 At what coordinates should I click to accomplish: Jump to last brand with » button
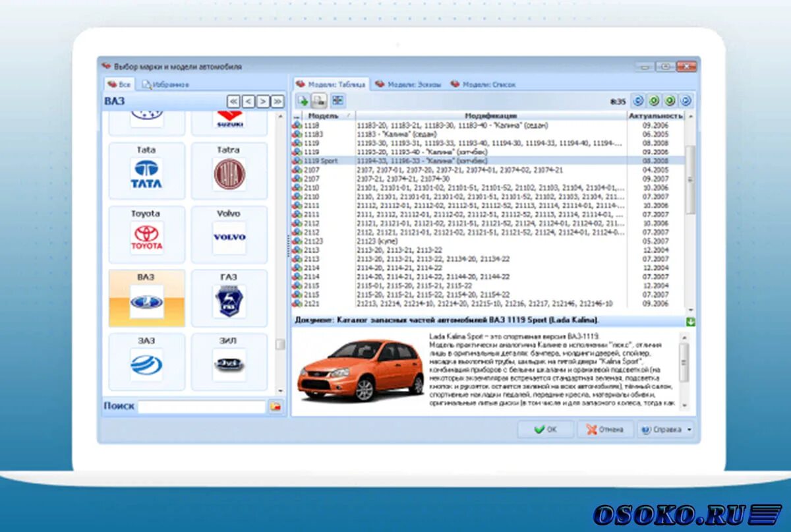tap(278, 102)
